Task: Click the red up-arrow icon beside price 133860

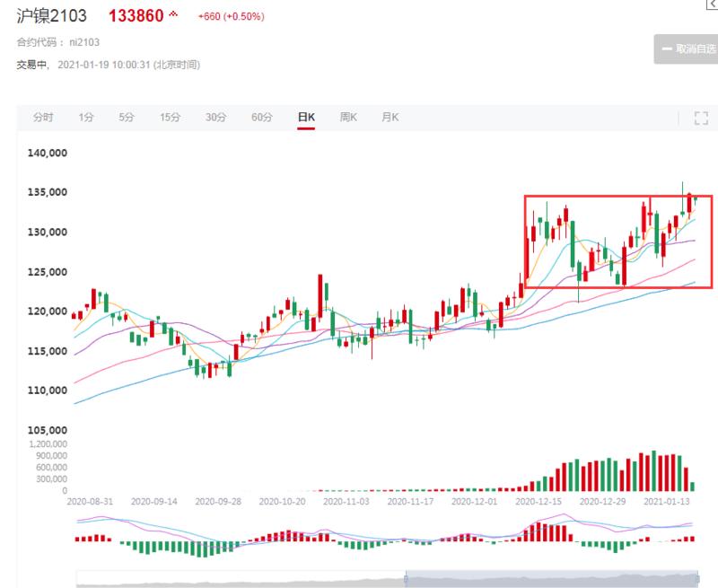Action: (173, 17)
